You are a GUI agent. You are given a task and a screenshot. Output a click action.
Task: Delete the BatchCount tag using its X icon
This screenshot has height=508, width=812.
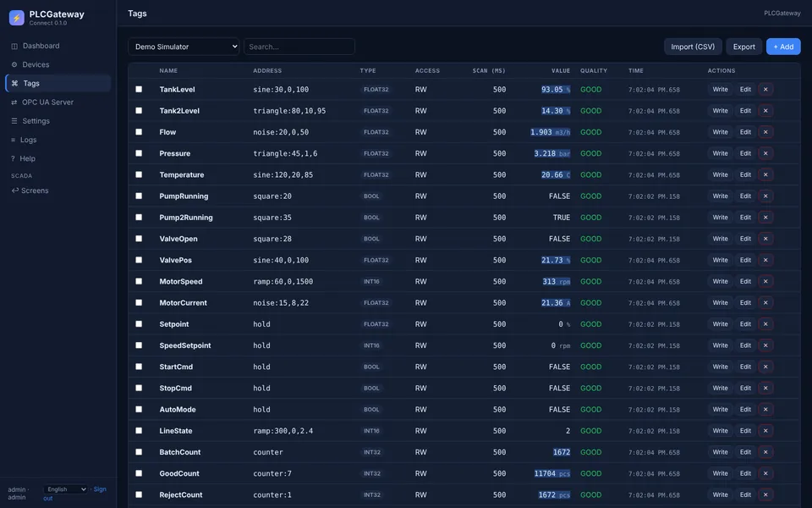pos(765,452)
